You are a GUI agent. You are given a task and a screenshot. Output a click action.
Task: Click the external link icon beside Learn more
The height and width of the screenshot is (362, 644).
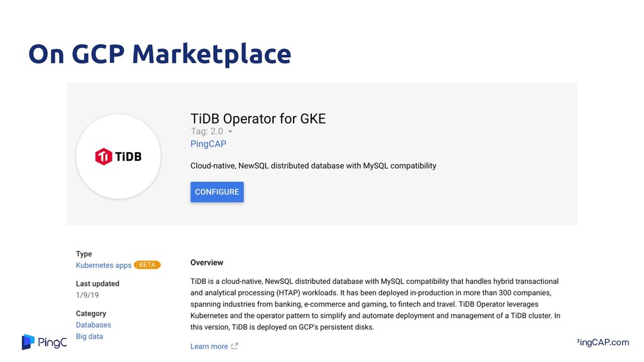[x=235, y=346]
